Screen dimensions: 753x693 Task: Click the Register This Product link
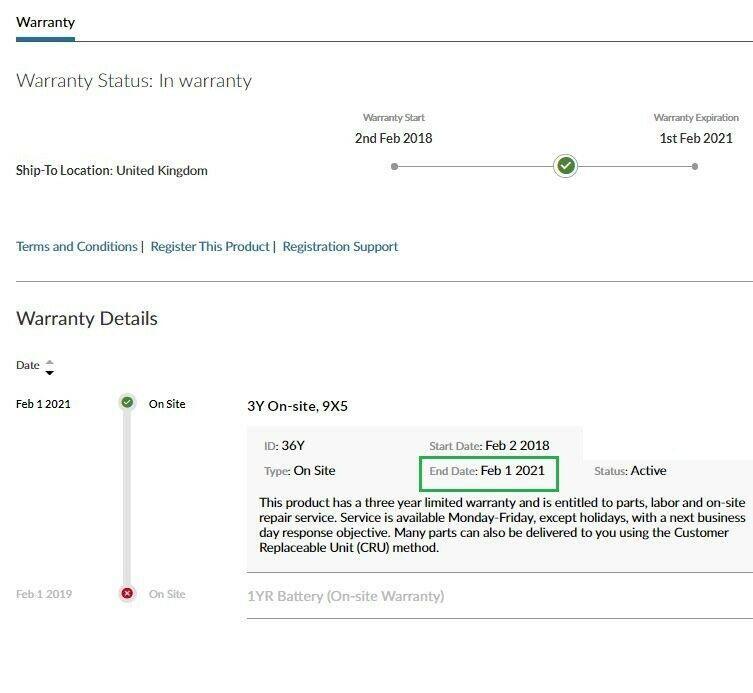(x=210, y=246)
